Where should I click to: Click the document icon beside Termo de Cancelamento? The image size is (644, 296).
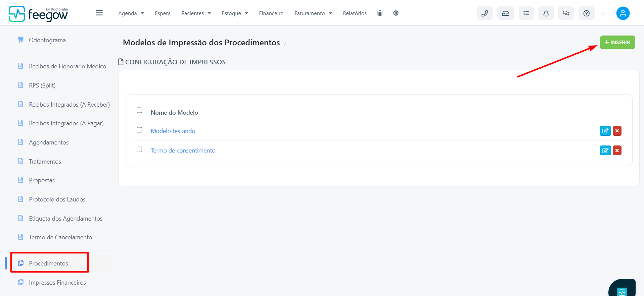coord(21,237)
